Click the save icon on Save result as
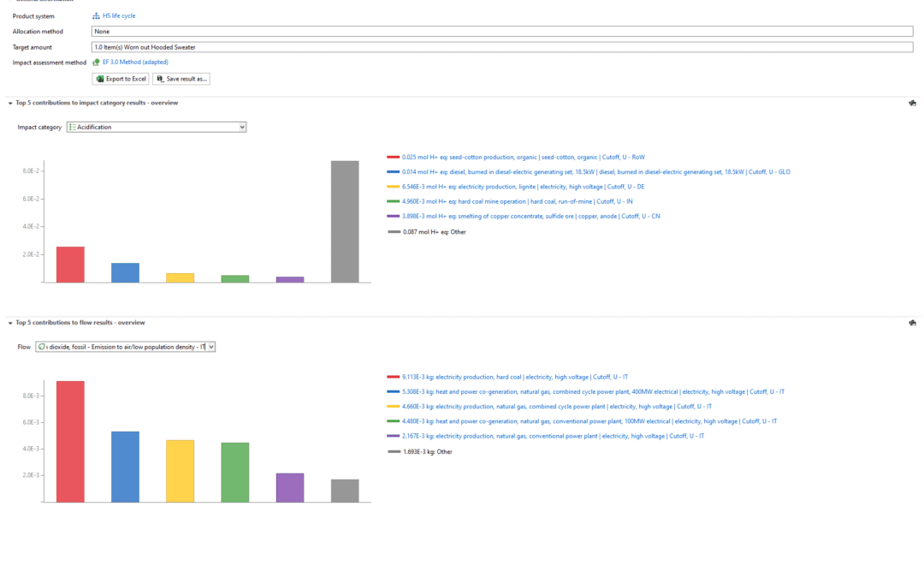Image resolution: width=924 pixels, height=578 pixels. 160,79
